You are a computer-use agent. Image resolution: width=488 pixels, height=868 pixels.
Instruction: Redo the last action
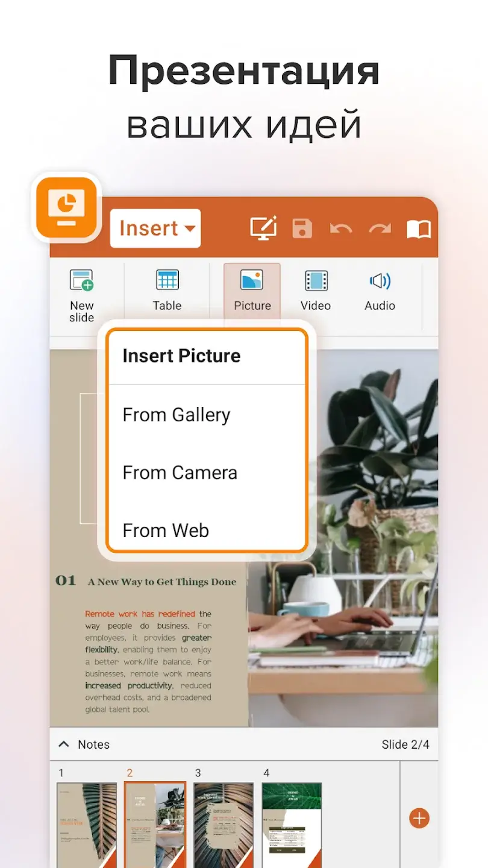coord(380,228)
